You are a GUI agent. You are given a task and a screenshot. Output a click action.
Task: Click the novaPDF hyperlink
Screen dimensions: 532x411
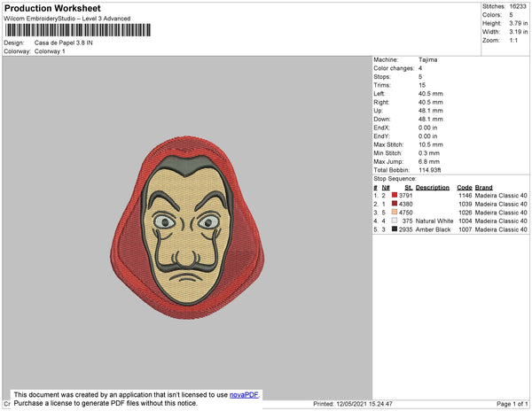pyautogui.click(x=246, y=395)
